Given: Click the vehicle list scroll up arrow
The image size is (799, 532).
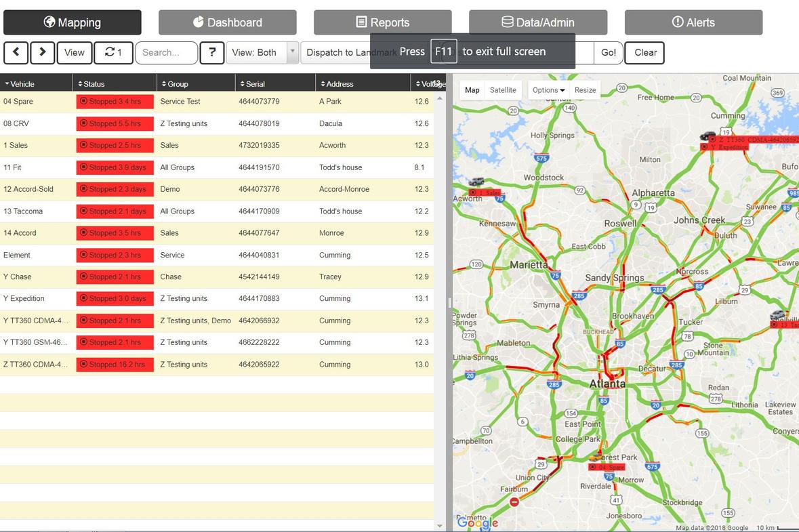Looking at the screenshot, I should click(x=440, y=98).
